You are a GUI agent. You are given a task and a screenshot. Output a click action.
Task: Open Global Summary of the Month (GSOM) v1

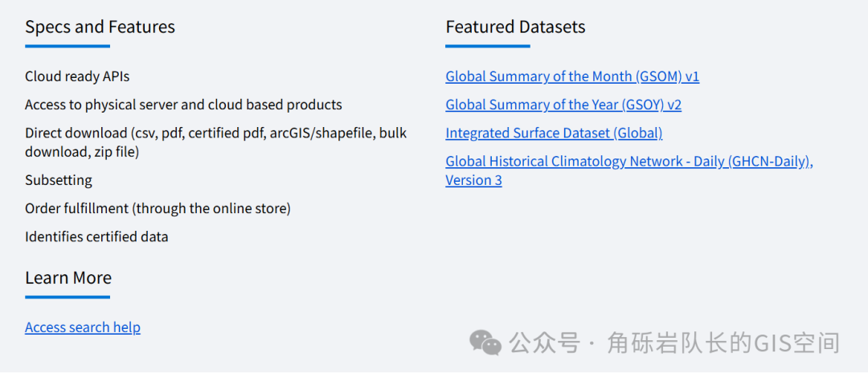pyautogui.click(x=572, y=76)
